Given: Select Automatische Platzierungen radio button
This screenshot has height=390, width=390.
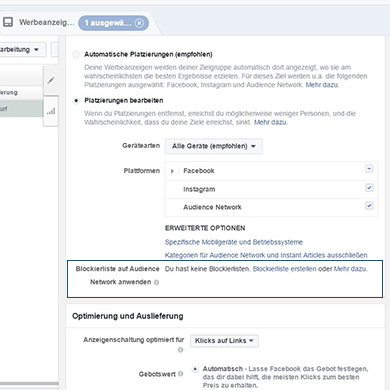Looking at the screenshot, I should 76,54.
